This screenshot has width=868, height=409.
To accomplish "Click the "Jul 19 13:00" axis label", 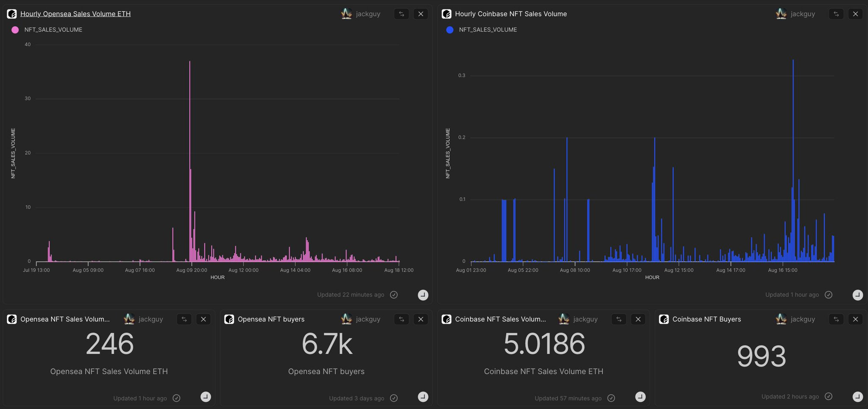I will pyautogui.click(x=36, y=270).
